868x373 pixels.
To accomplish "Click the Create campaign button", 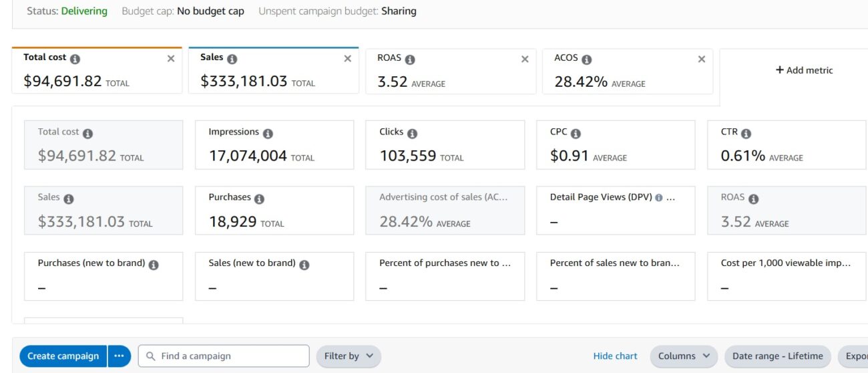I will (x=63, y=356).
